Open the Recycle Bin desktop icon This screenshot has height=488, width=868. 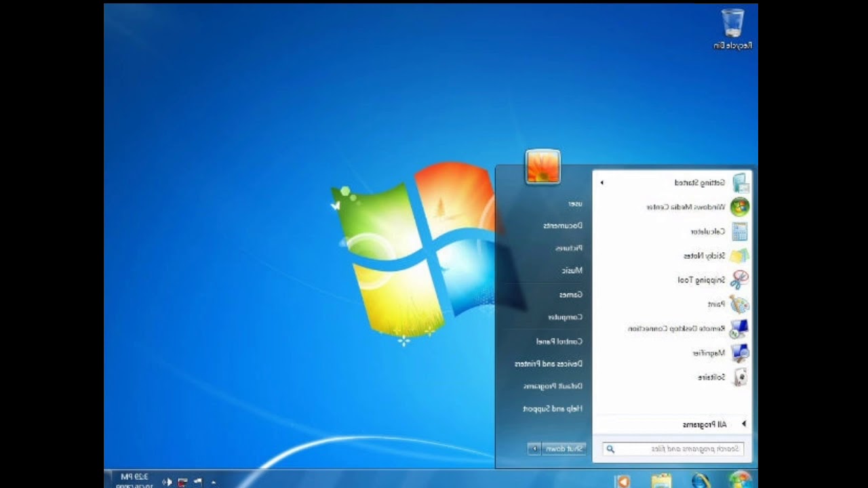tap(732, 28)
